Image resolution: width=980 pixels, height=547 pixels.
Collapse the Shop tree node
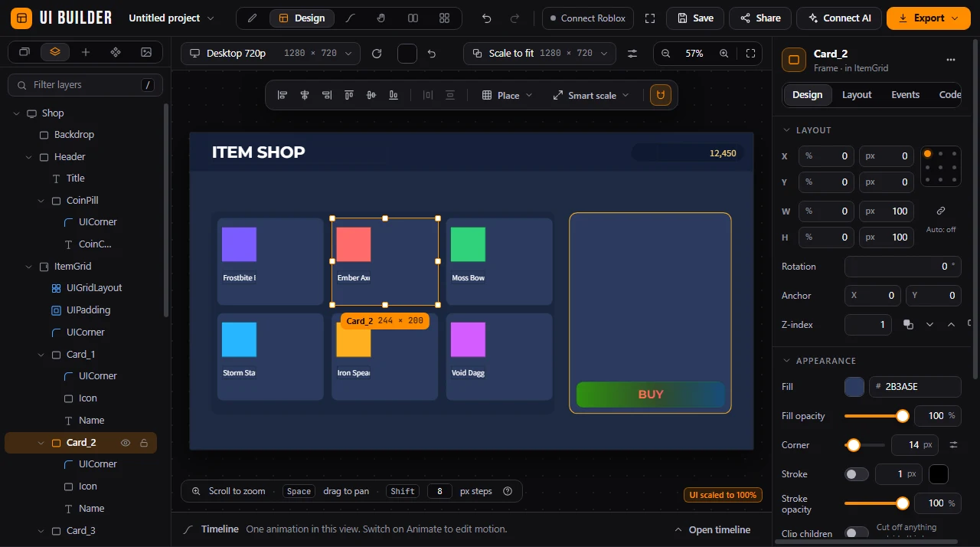17,113
